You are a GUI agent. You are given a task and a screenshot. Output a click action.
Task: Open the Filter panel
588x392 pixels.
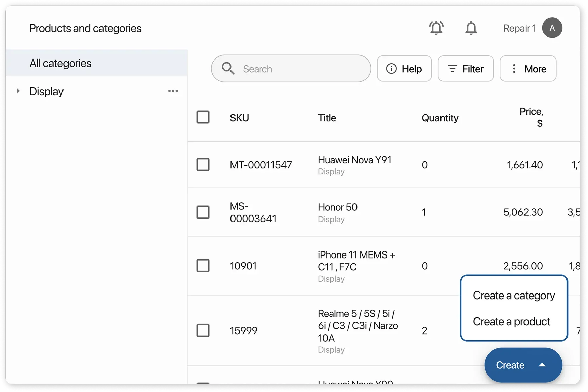pos(466,69)
